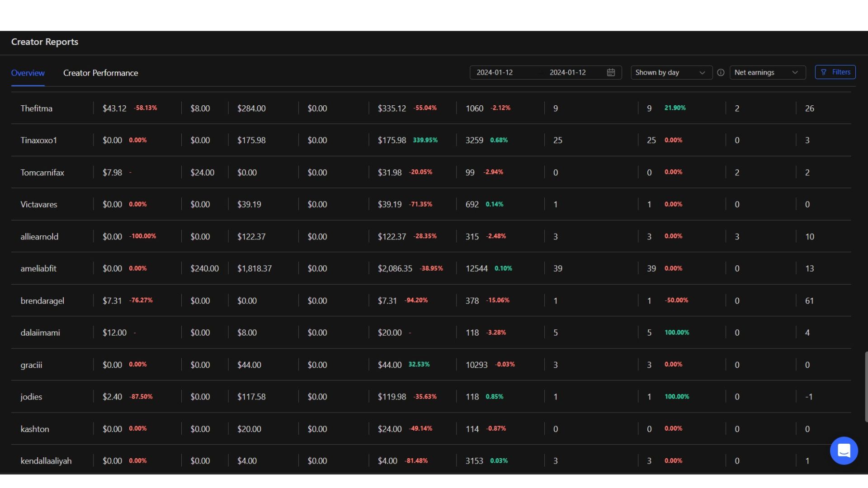The height and width of the screenshot is (488, 868).
Task: Open the calendar date picker icon
Action: pyautogui.click(x=611, y=72)
